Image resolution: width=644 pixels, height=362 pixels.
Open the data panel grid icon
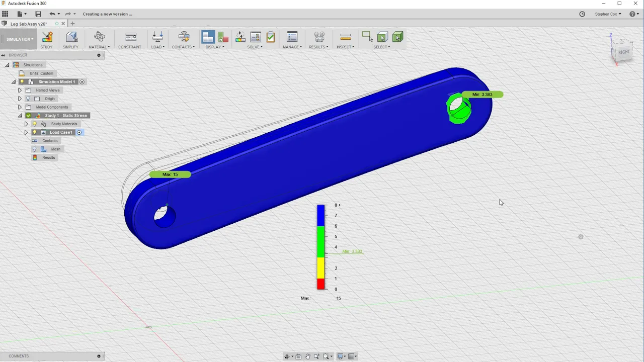(6, 14)
